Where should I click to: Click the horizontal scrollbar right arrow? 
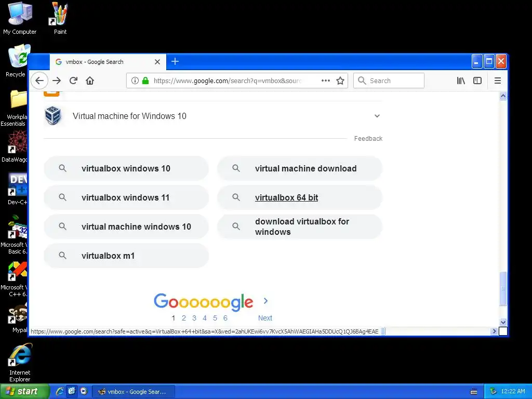(494, 331)
